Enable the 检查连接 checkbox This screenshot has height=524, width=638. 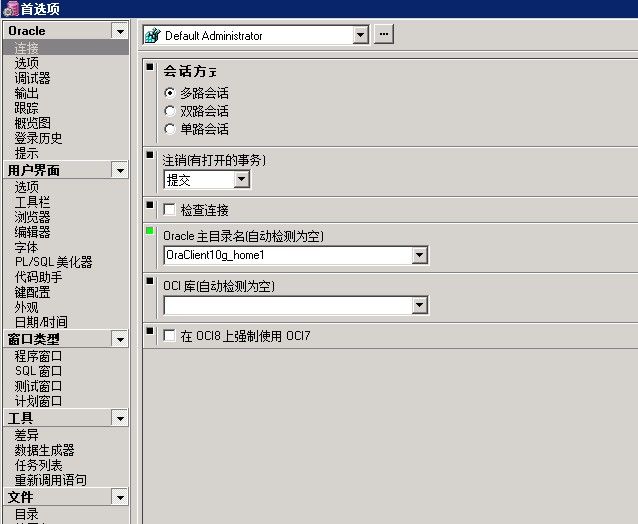coord(169,210)
